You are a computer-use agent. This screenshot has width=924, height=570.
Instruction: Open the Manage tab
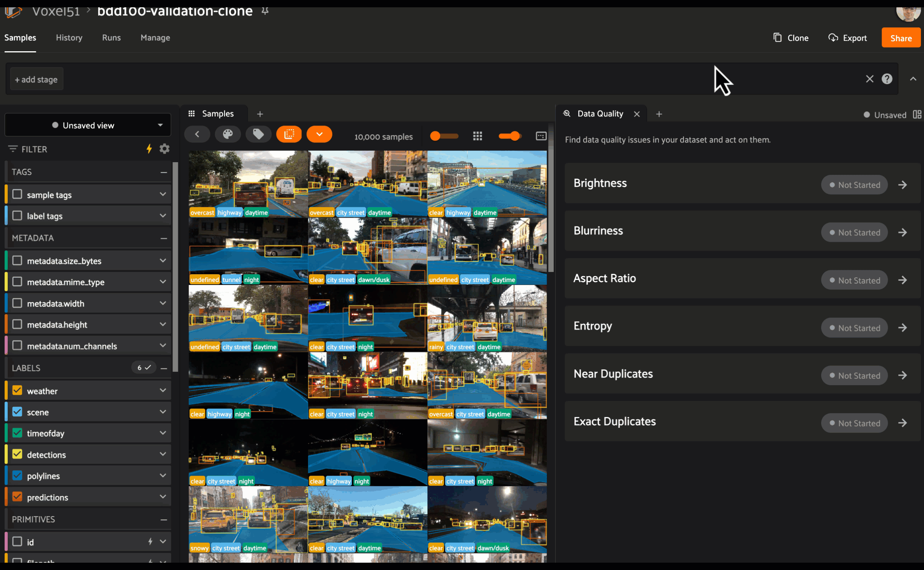click(x=155, y=38)
